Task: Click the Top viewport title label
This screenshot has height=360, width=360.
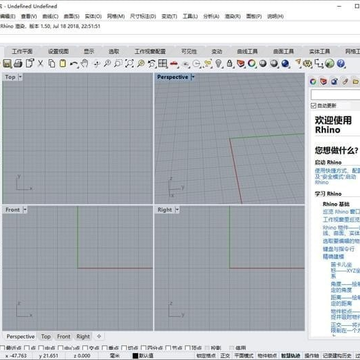Action: coord(10,77)
